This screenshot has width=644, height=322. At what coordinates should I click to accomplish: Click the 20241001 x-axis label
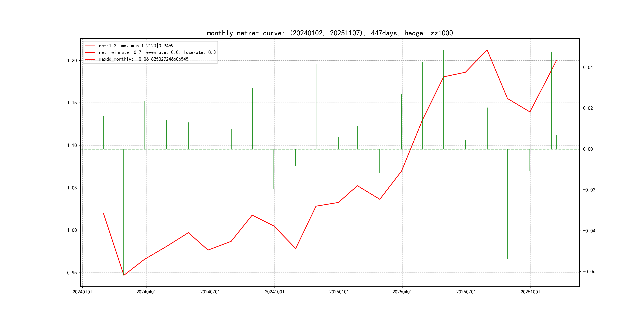tap(274, 292)
